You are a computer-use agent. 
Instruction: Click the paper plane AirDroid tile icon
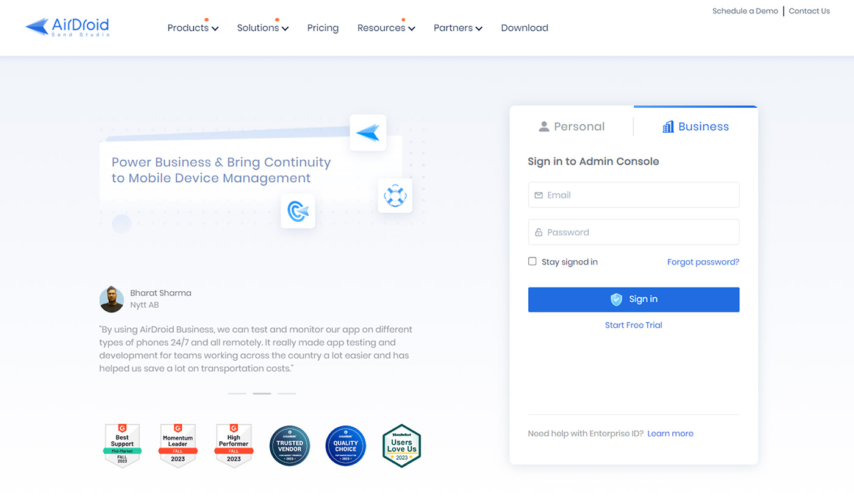pyautogui.click(x=368, y=133)
